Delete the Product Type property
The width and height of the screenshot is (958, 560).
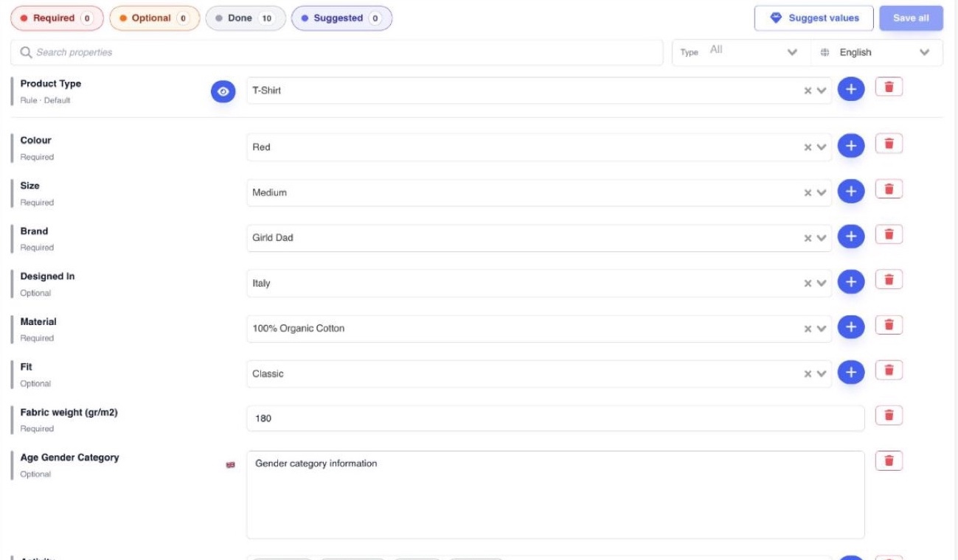(889, 88)
